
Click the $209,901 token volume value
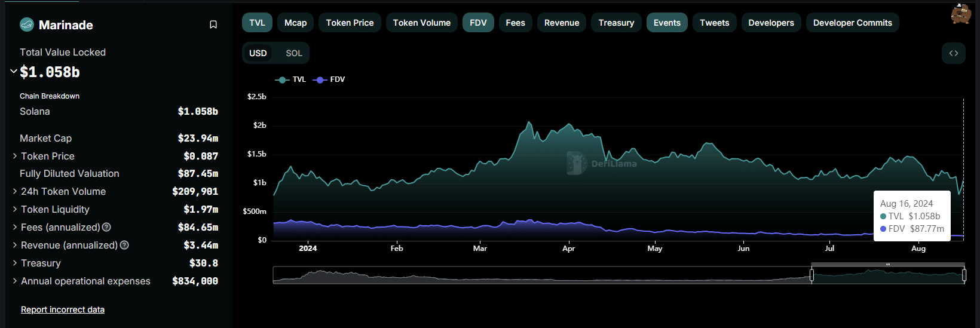195,191
